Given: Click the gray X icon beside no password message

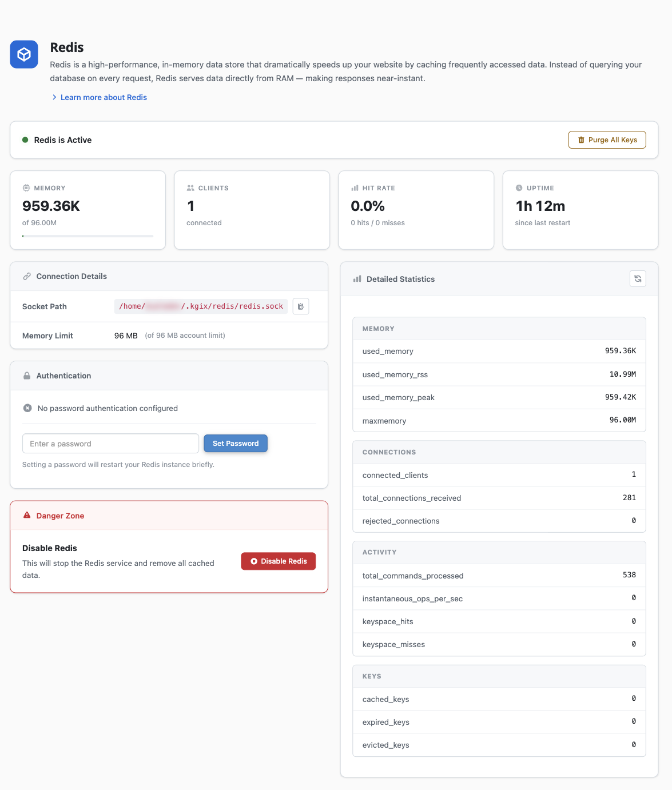Looking at the screenshot, I should 27,408.
